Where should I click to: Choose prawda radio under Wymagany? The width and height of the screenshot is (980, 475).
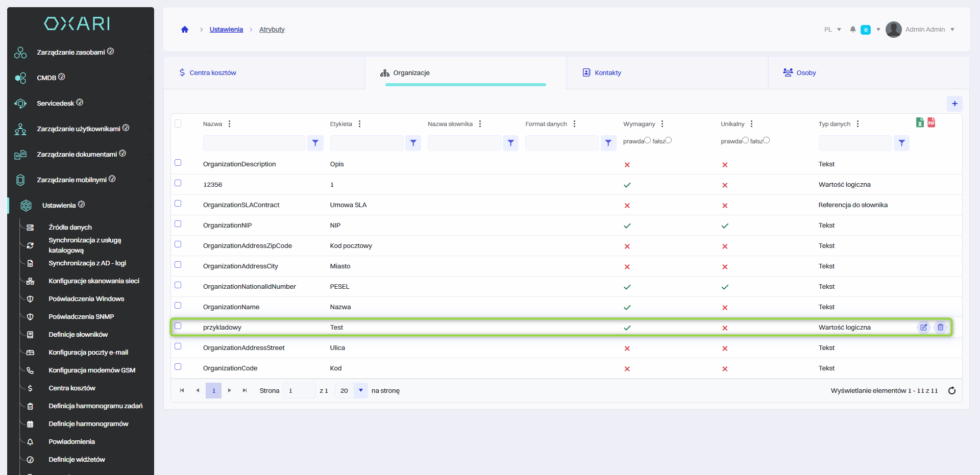pyautogui.click(x=647, y=140)
